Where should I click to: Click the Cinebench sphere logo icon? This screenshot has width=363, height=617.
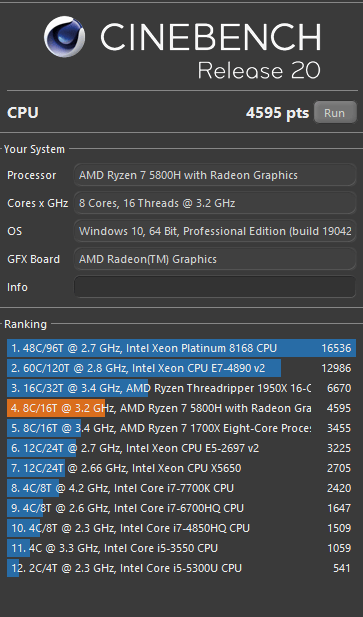[x=64, y=37]
